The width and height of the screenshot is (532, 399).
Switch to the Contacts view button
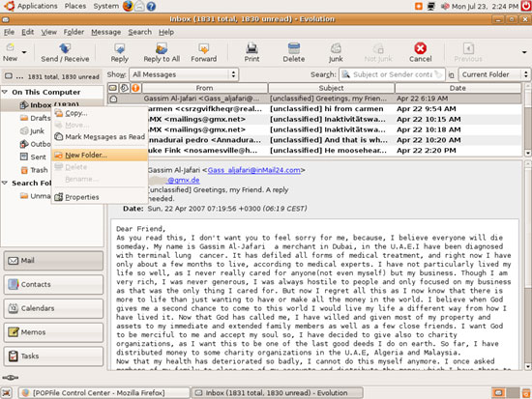[x=53, y=284]
